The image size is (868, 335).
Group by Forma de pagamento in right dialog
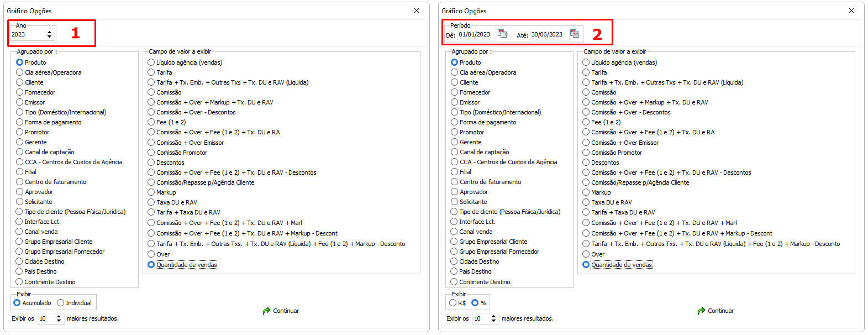pyautogui.click(x=483, y=122)
